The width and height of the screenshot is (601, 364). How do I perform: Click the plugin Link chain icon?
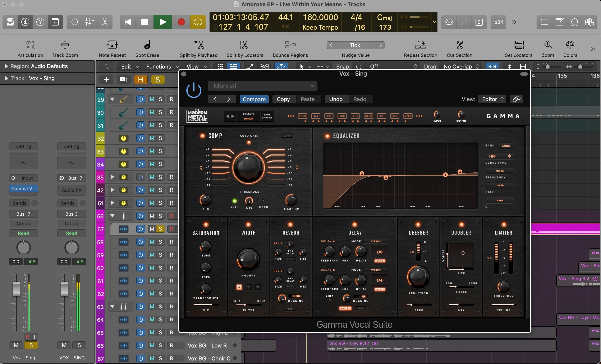(x=516, y=99)
